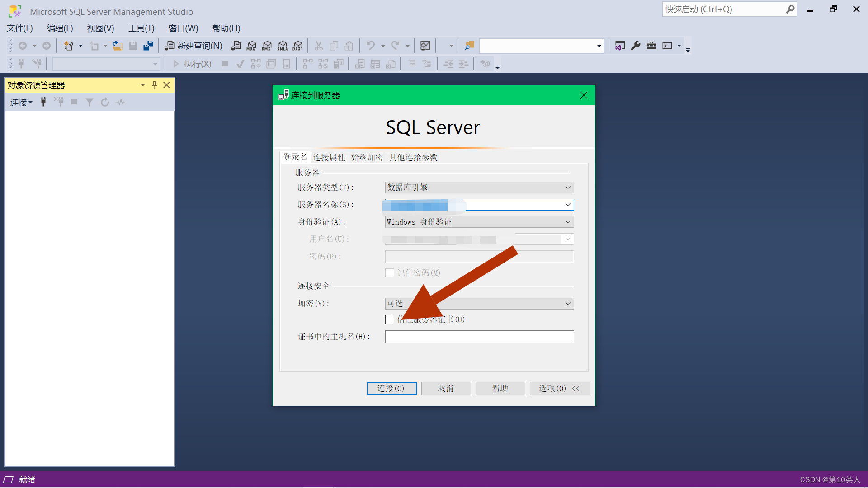Open the encryption (可选) dropdown
The height and width of the screenshot is (488, 868).
click(x=568, y=304)
